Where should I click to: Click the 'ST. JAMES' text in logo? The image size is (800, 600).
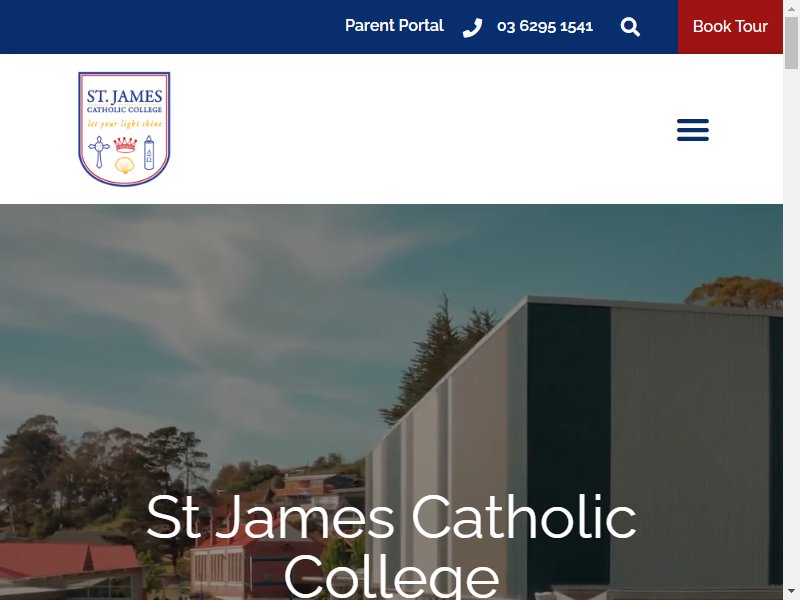coord(124,96)
